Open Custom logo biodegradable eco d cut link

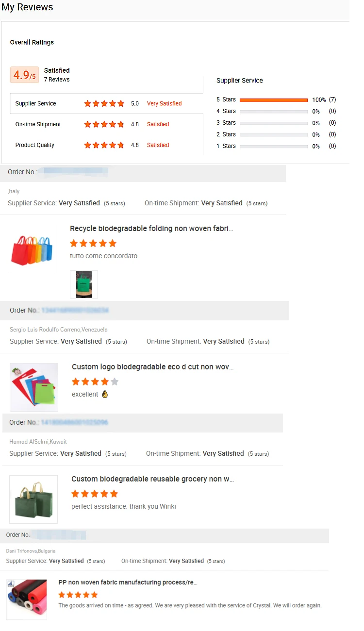point(153,367)
